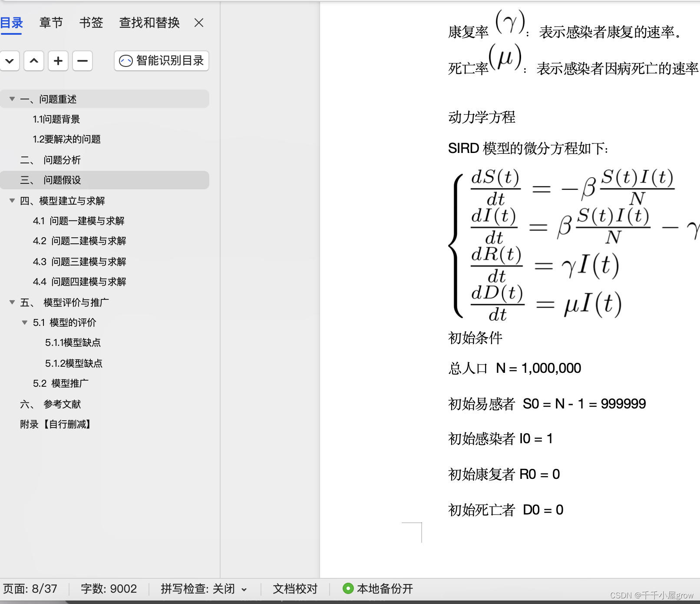
Task: Navigate to 4.3 问题三建模与求解
Action: pyautogui.click(x=79, y=262)
